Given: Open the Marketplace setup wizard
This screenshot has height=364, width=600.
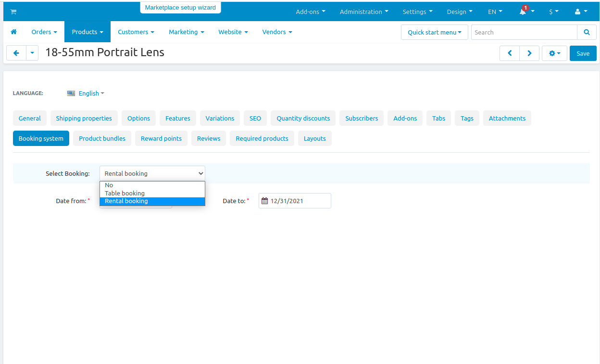Looking at the screenshot, I should [180, 8].
